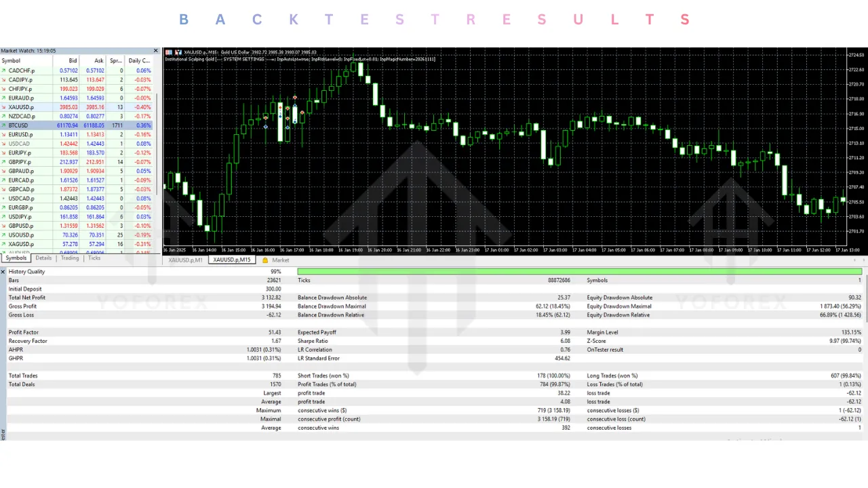Select the NZDCAD.p symbol
868x488 pixels.
point(22,117)
